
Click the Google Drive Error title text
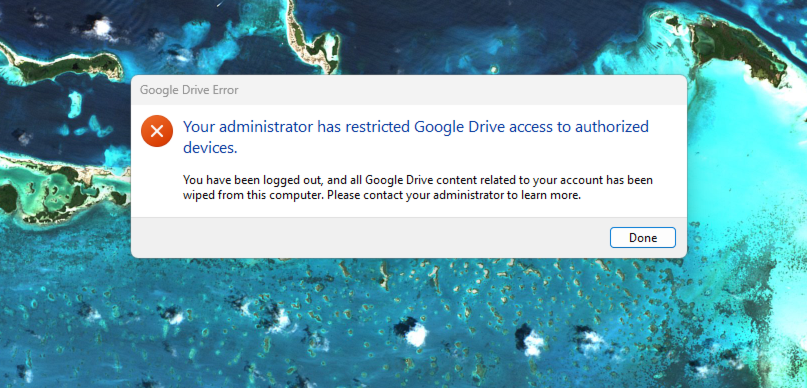click(x=189, y=90)
